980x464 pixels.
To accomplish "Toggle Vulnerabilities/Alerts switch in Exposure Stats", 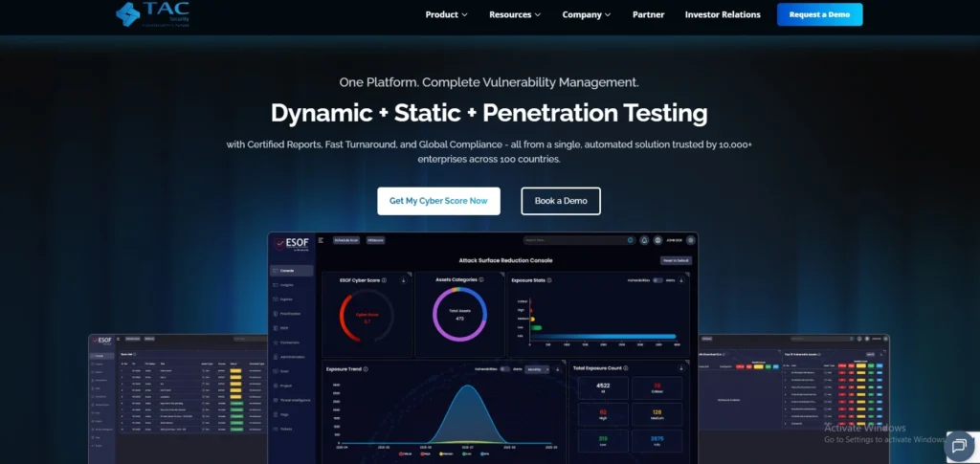I will pyautogui.click(x=657, y=280).
